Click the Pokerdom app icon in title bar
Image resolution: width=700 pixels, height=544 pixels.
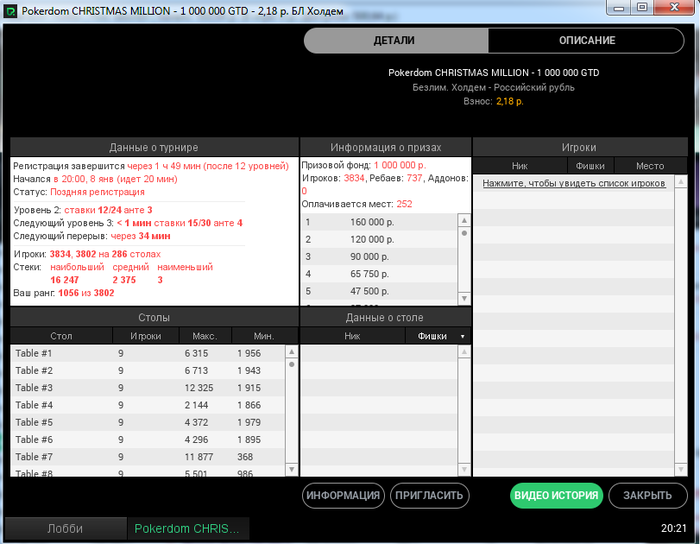click(x=10, y=11)
